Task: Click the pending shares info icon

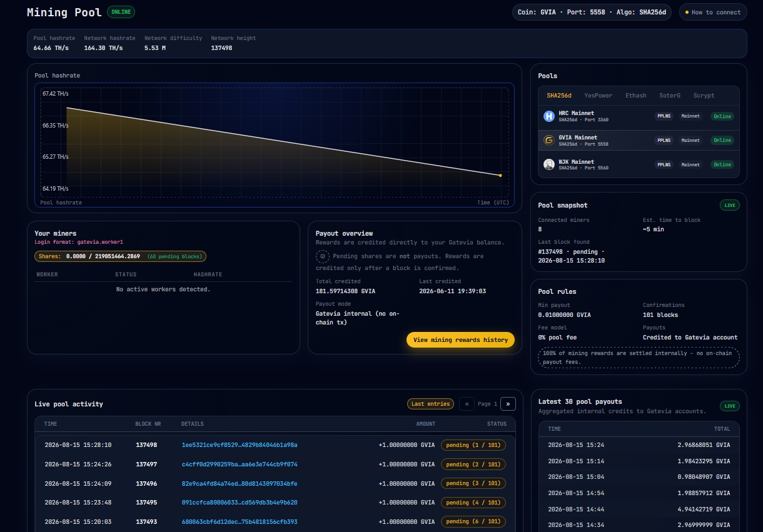Action: pyautogui.click(x=322, y=256)
